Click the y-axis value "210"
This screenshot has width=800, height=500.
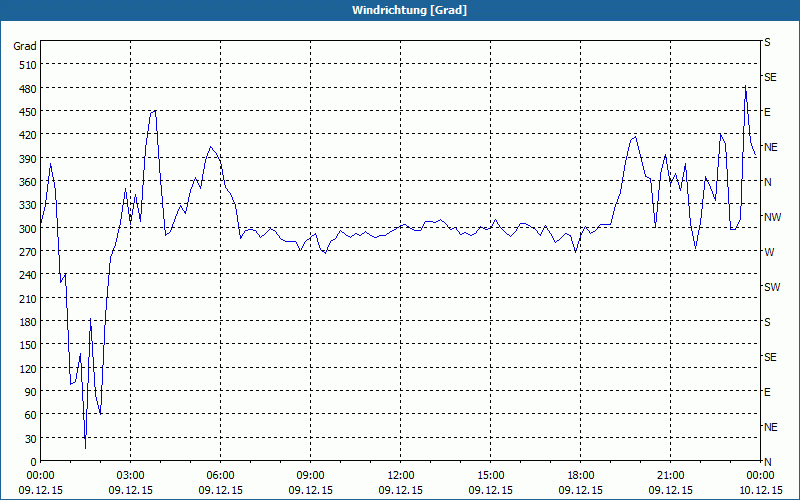tap(28, 298)
